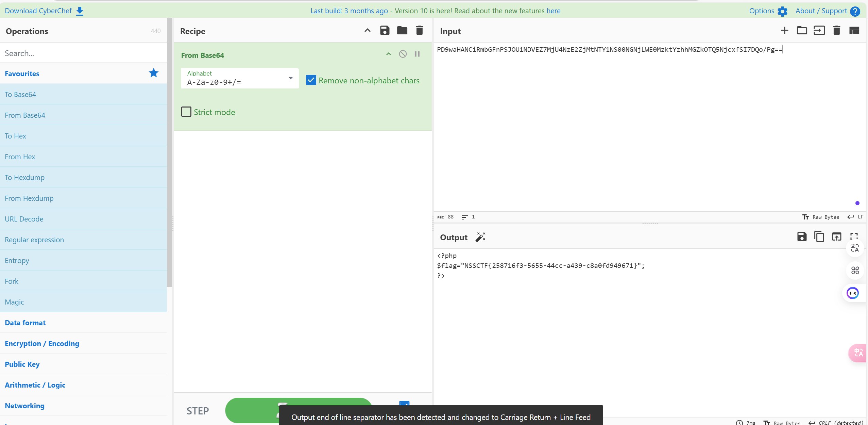Click the operations list scrollbar
Image resolution: width=868 pixels, height=425 pixels.
tap(169, 153)
